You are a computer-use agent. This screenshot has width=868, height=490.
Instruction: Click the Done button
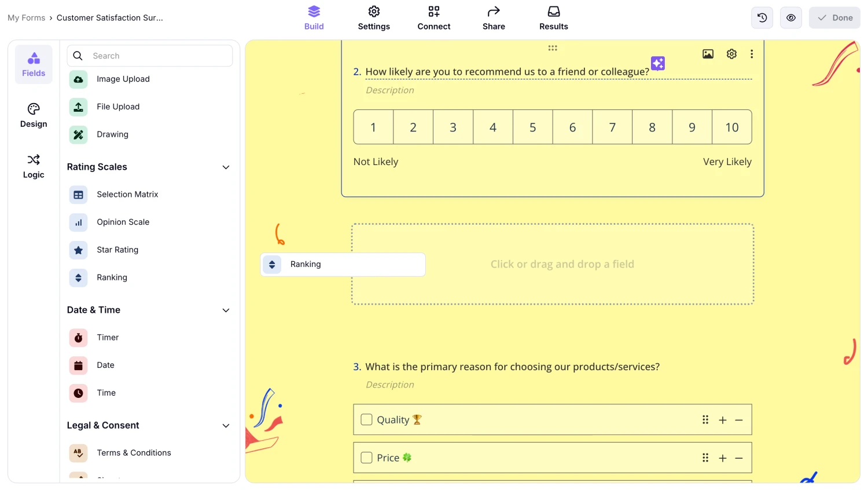pos(834,17)
